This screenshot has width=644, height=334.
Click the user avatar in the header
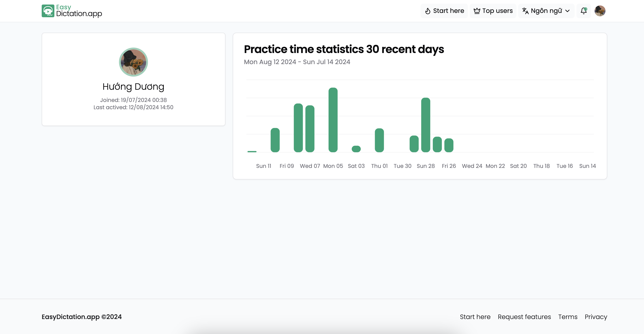tap(600, 11)
